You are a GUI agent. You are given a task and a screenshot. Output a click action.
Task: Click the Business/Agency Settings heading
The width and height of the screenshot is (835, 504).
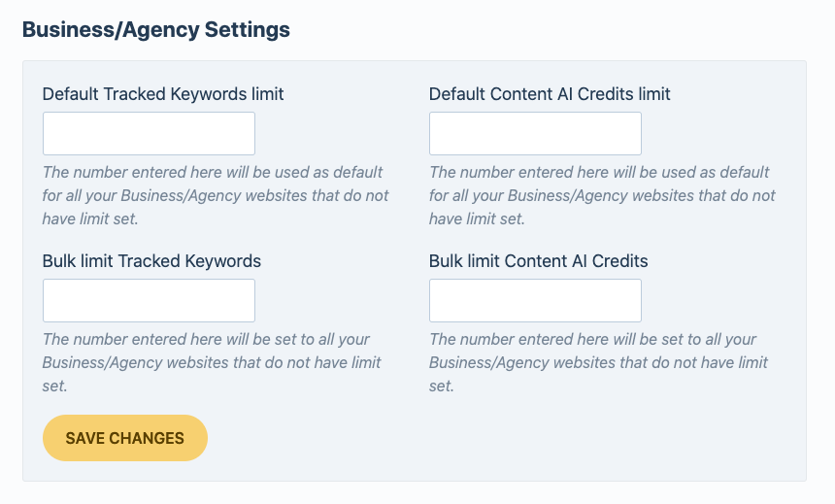pos(156,29)
